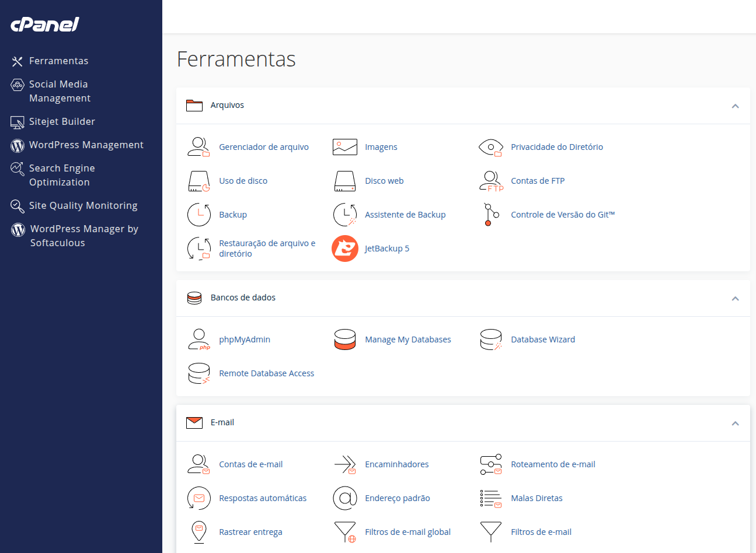
Task: Click the Privacidade do Diretório eye icon
Action: (x=490, y=147)
